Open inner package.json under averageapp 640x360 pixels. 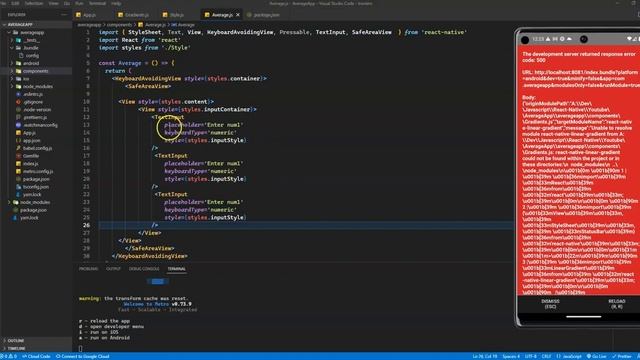coord(36,179)
